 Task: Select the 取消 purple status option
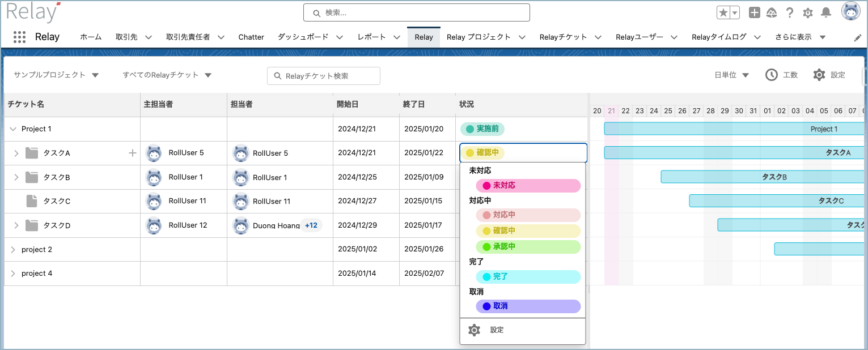click(x=528, y=306)
